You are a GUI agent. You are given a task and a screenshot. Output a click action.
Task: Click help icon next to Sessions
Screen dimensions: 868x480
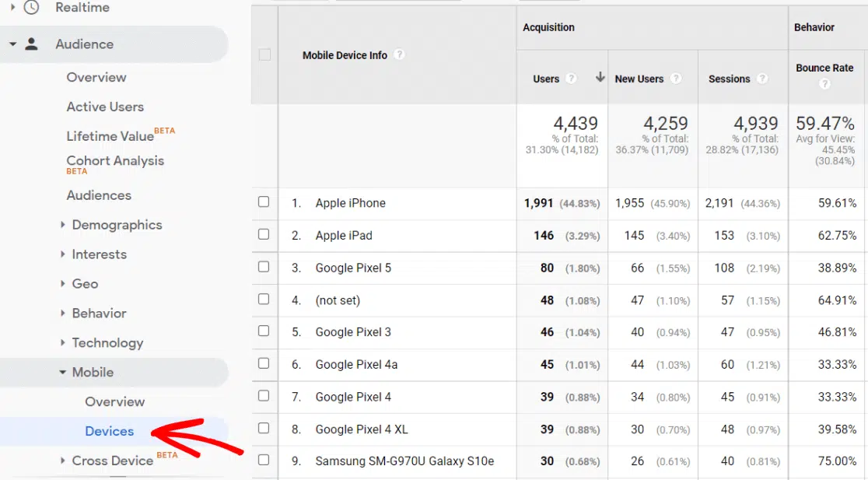click(x=762, y=79)
